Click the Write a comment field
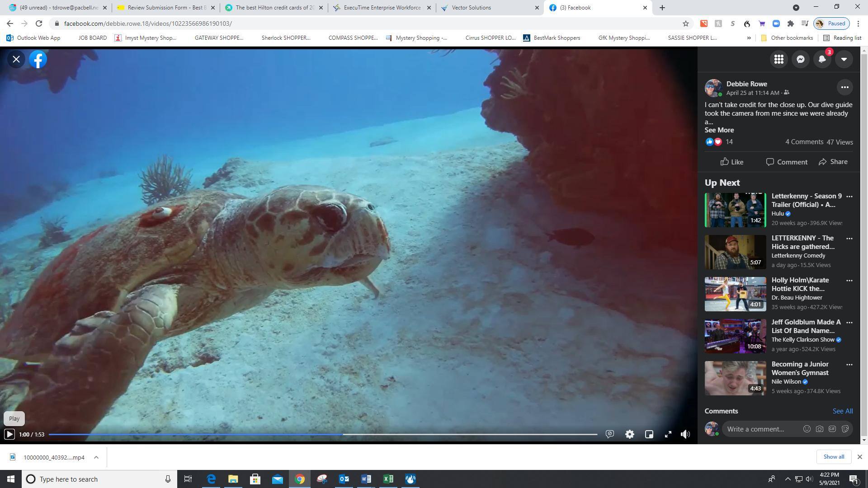868x488 pixels. pyautogui.click(x=761, y=429)
